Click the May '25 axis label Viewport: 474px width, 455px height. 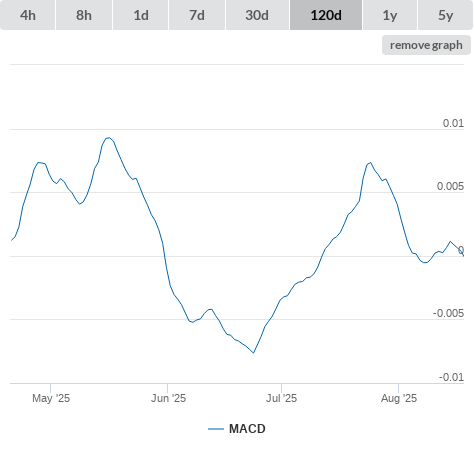coord(51,398)
